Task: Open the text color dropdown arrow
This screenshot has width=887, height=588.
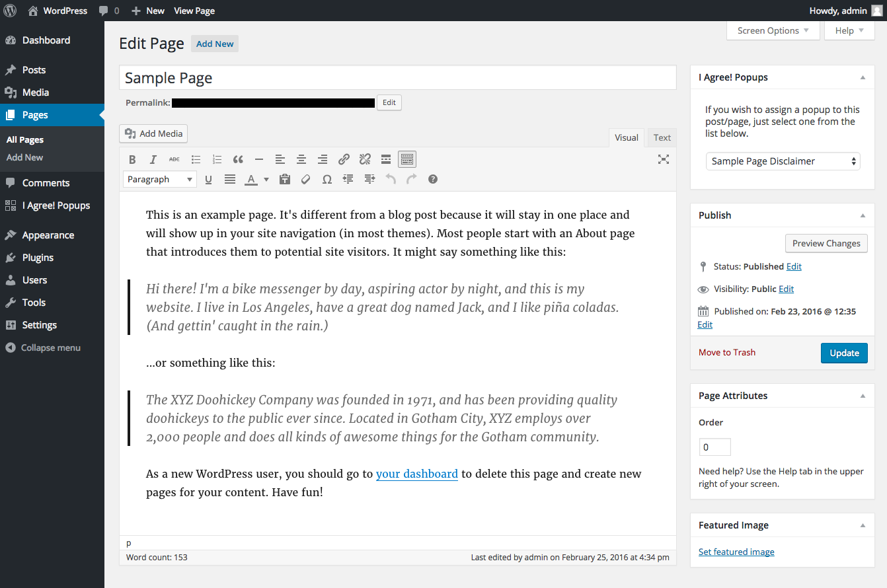Action: pyautogui.click(x=266, y=178)
